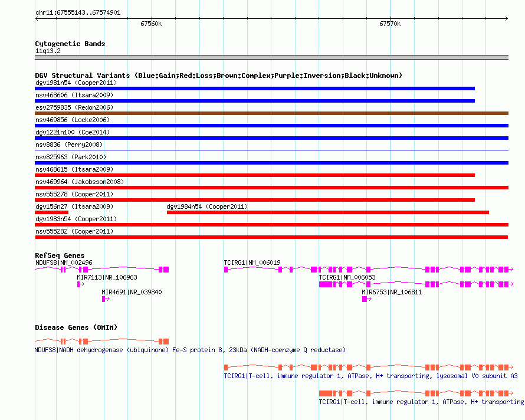The image size is (525, 420).
Task: Click the Cytogenetic Bands track heading
Action: pos(70,44)
